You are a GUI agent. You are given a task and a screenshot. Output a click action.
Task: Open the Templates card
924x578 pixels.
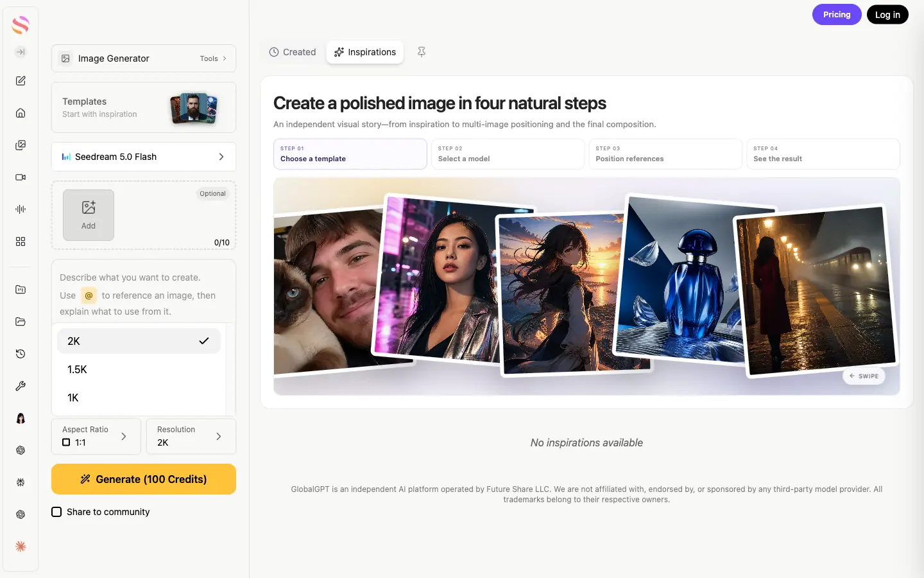144,107
